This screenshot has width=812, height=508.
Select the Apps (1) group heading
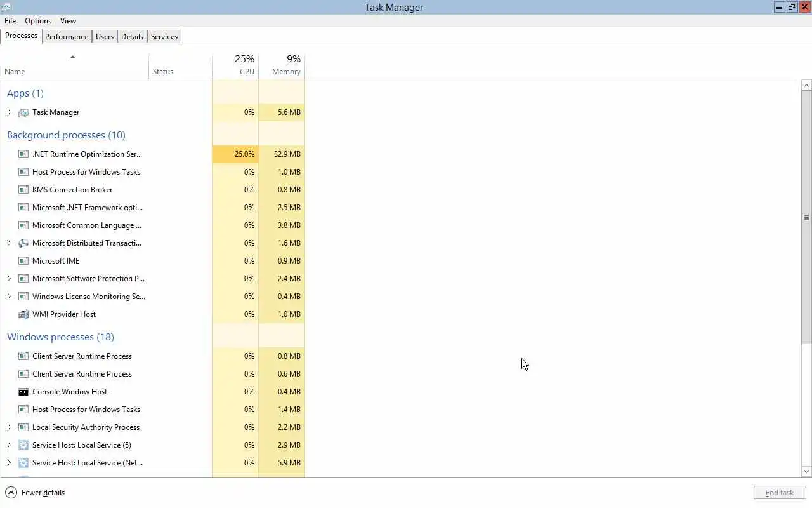click(25, 93)
